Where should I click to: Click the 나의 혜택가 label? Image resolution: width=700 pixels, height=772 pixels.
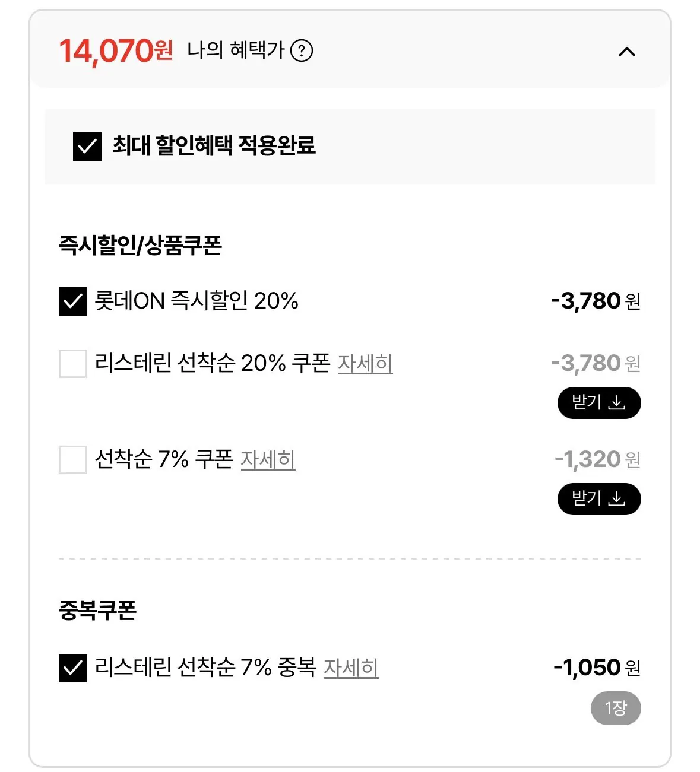(236, 51)
